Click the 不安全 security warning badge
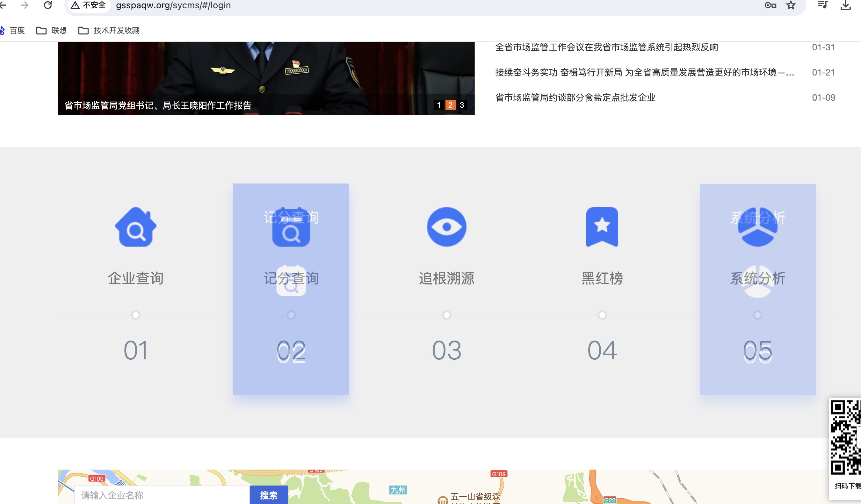The width and height of the screenshot is (861, 504). click(x=89, y=5)
